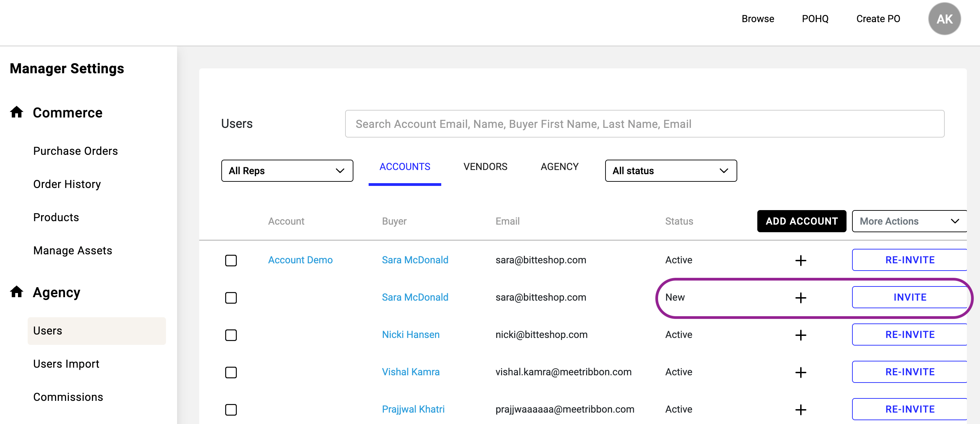Open the All status dropdown
The height and width of the screenshot is (424, 980).
(671, 171)
